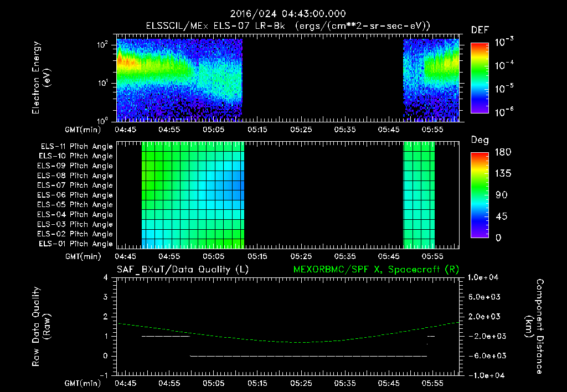Click the left electron spectrogram data block
This screenshot has width=567, height=392.
(179, 80)
